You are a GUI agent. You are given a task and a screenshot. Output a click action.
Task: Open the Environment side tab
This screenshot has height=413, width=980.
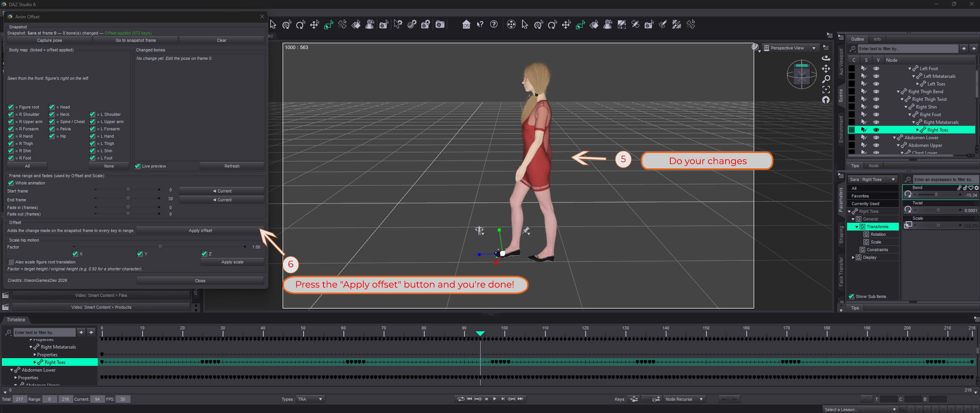(x=841, y=129)
